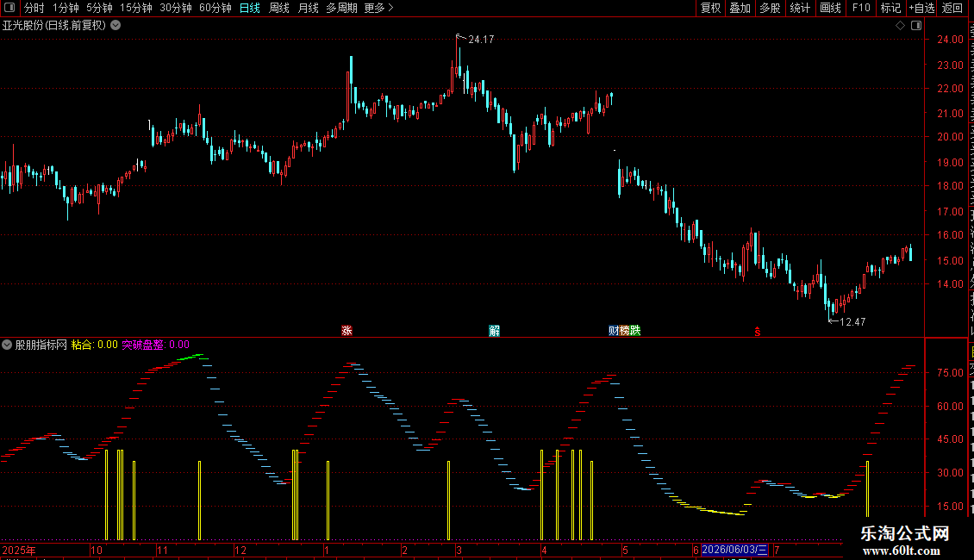Screen dimensions: 974x560
Task: Click the 多股 multi-stock button
Action: (770, 8)
